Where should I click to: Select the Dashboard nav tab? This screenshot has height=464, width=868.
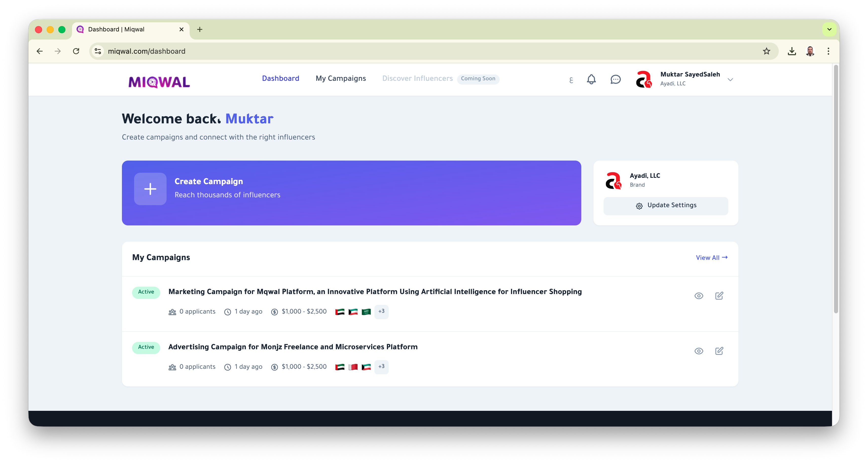coord(280,79)
